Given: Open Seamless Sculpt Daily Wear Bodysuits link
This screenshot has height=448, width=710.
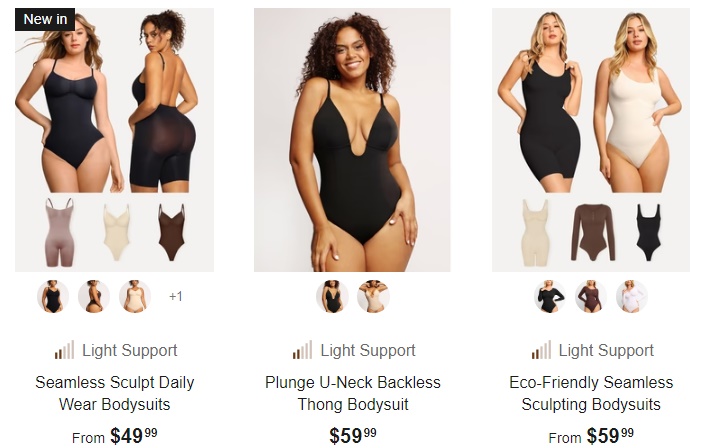Looking at the screenshot, I should coord(115,393).
